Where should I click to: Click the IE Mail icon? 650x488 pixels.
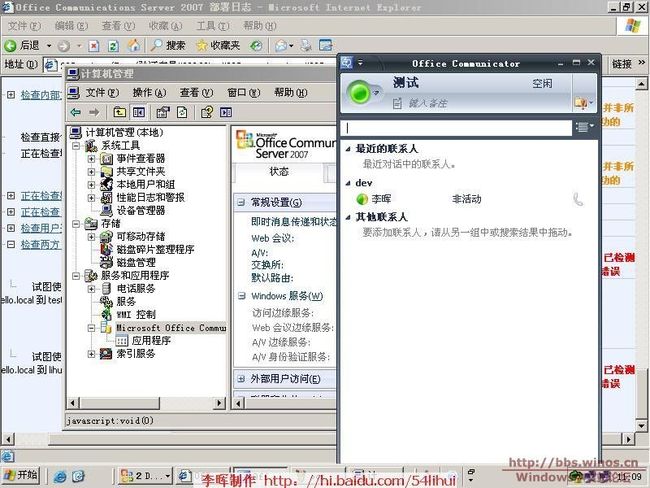tap(281, 46)
